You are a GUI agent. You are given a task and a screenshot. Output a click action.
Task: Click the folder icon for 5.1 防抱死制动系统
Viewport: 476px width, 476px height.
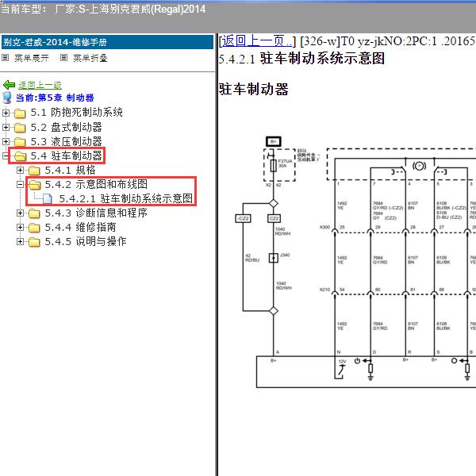coord(20,113)
